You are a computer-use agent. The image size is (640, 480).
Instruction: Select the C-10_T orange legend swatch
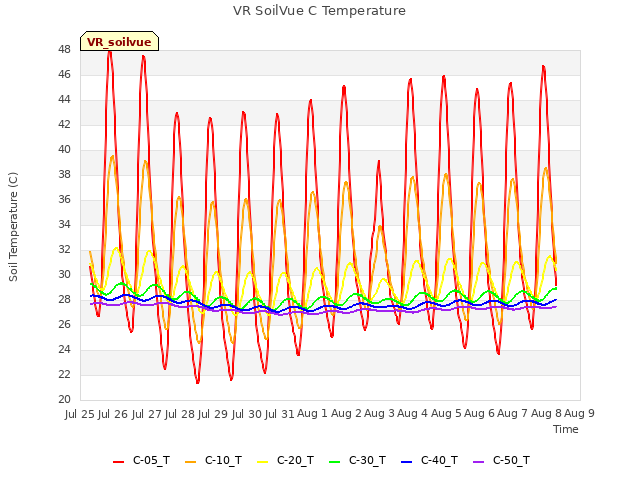(190, 462)
